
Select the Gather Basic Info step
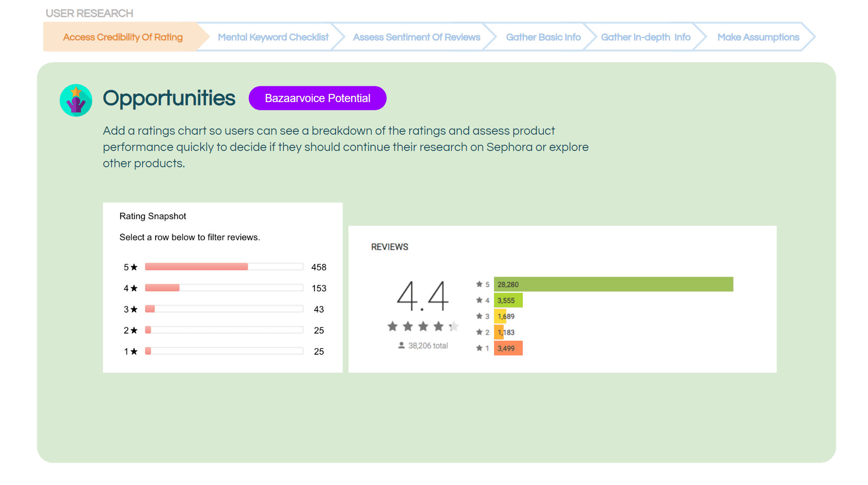coord(543,37)
